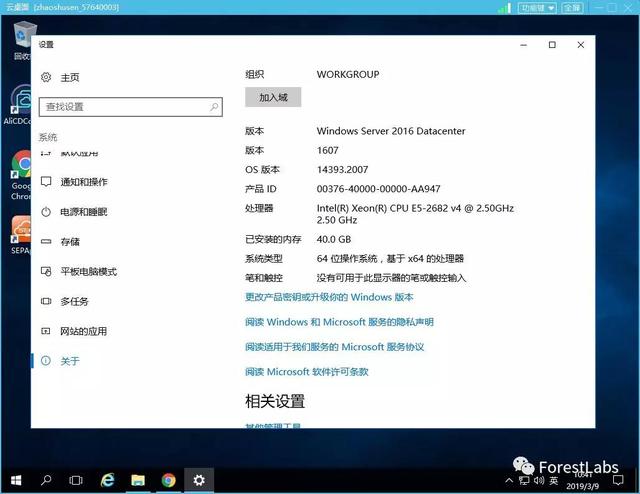
Task: Launch Chrome from the taskbar
Action: (169, 481)
